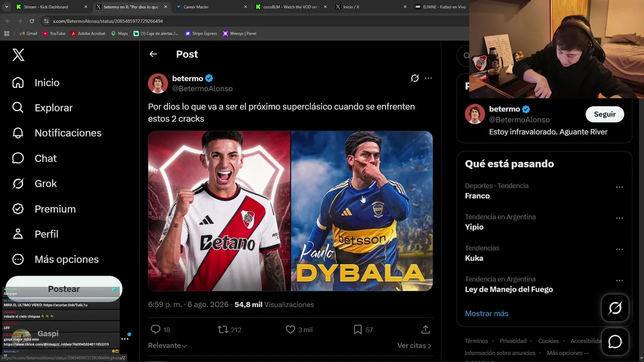
Task: Click the 6:59 p. m. post timestamp
Action: 188,305
